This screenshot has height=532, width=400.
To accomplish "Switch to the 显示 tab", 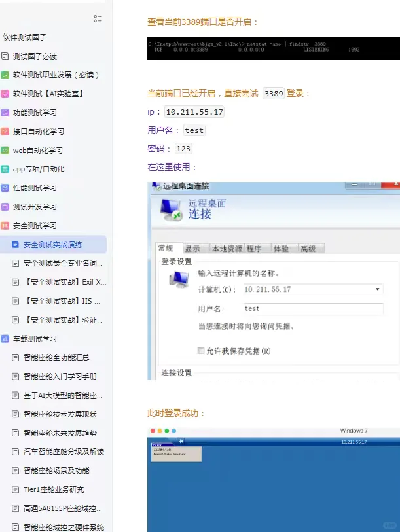I will tap(196, 249).
